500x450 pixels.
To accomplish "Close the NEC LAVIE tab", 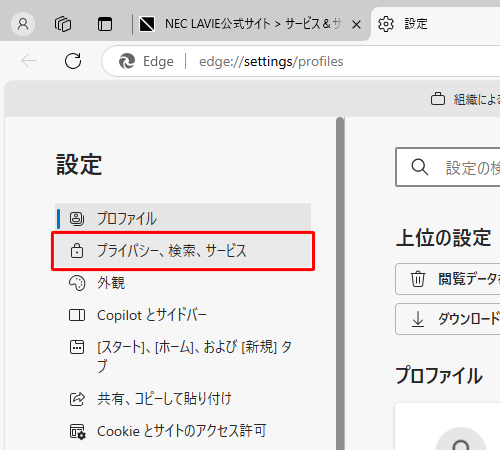I will [x=356, y=24].
